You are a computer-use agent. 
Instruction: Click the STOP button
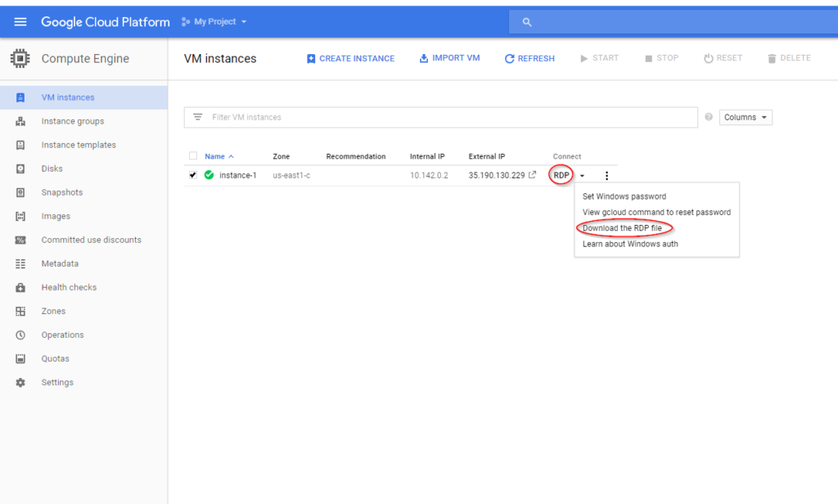tap(661, 58)
